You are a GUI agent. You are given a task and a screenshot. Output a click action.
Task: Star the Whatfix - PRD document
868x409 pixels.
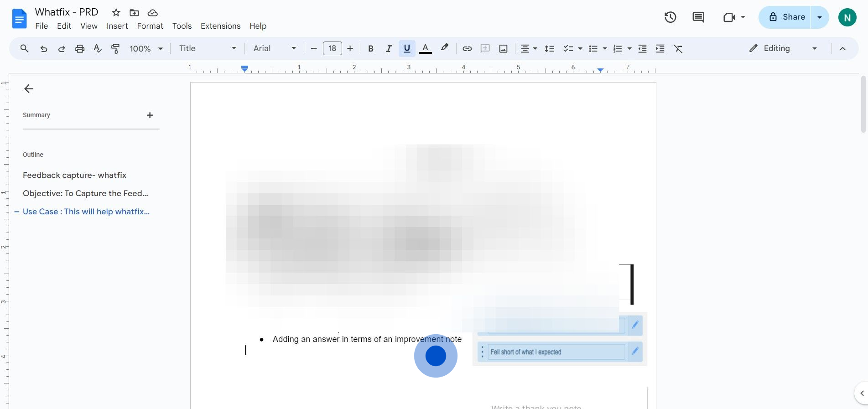click(x=116, y=13)
